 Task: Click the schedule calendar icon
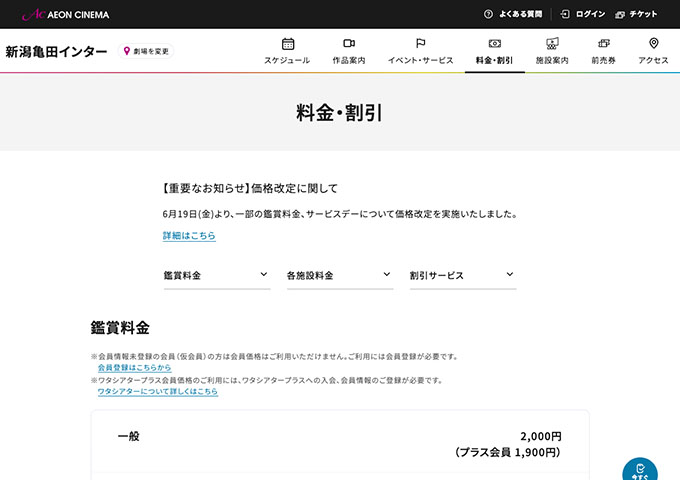[x=288, y=44]
